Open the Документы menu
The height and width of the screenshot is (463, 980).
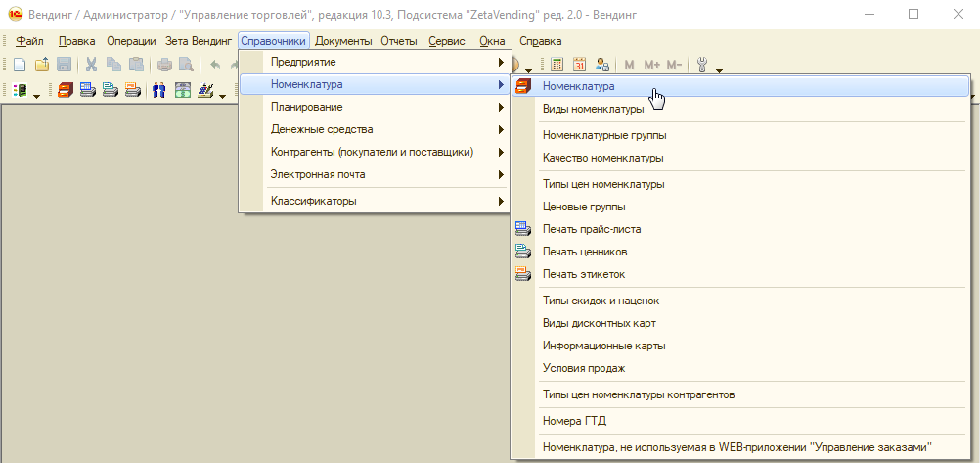point(343,41)
